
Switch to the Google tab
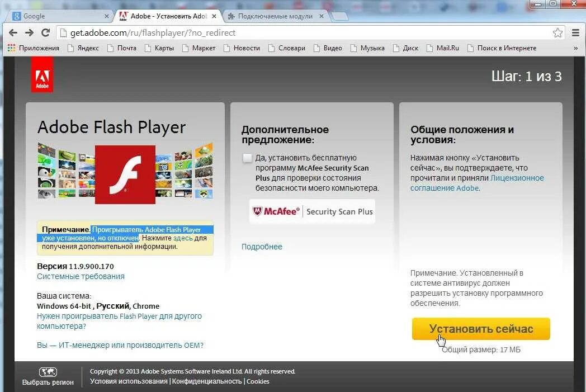click(x=60, y=16)
